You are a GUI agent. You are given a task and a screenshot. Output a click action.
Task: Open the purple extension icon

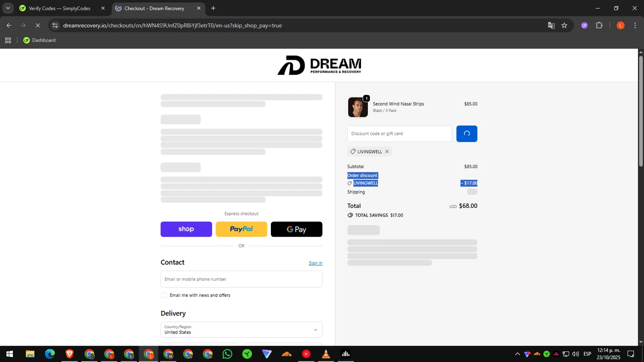click(x=584, y=25)
